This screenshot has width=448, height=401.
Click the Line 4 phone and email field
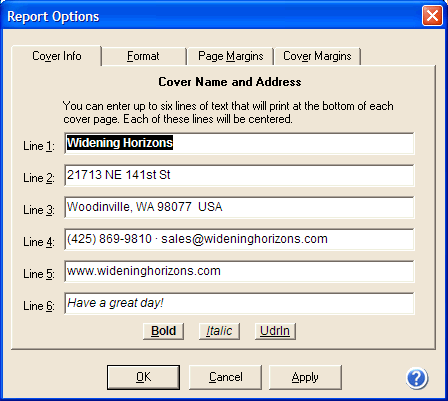point(239,239)
